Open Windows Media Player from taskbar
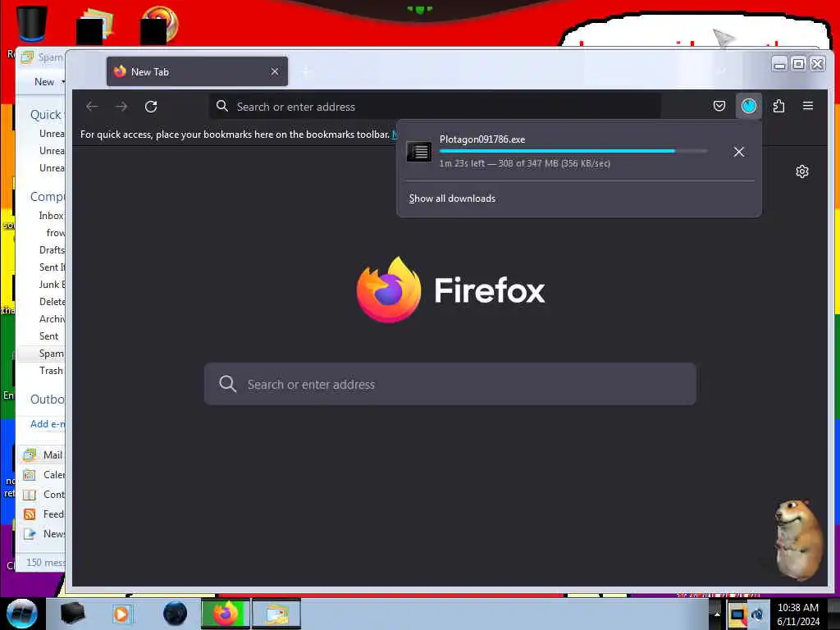 point(121,614)
